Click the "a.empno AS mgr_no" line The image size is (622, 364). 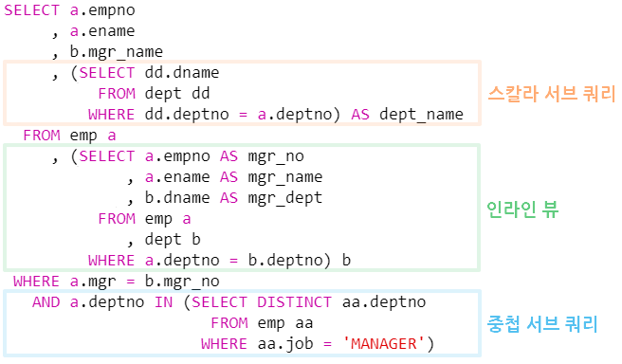(x=225, y=157)
